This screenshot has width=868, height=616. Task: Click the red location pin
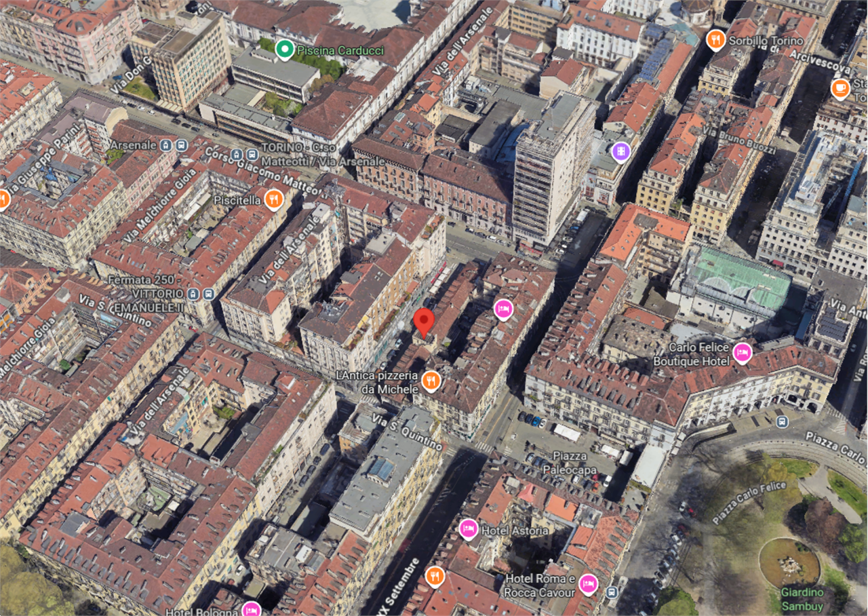[x=424, y=323]
